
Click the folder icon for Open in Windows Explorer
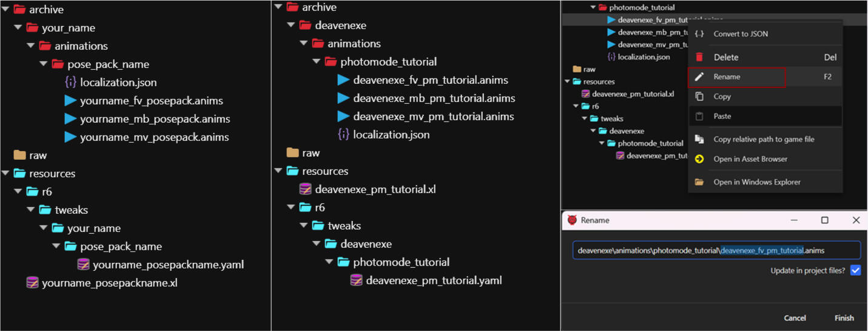699,182
